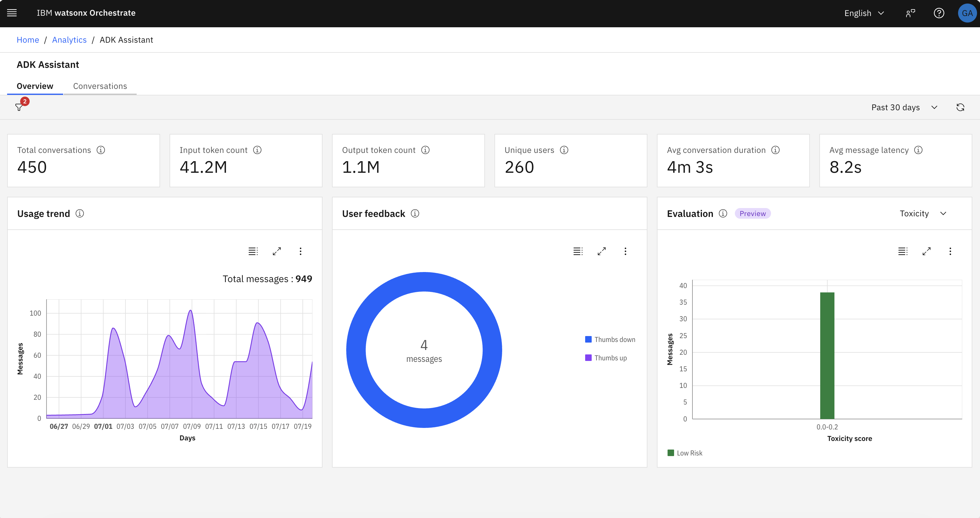The height and width of the screenshot is (518, 980).
Task: Show info for Avg message latency
Action: (x=918, y=150)
